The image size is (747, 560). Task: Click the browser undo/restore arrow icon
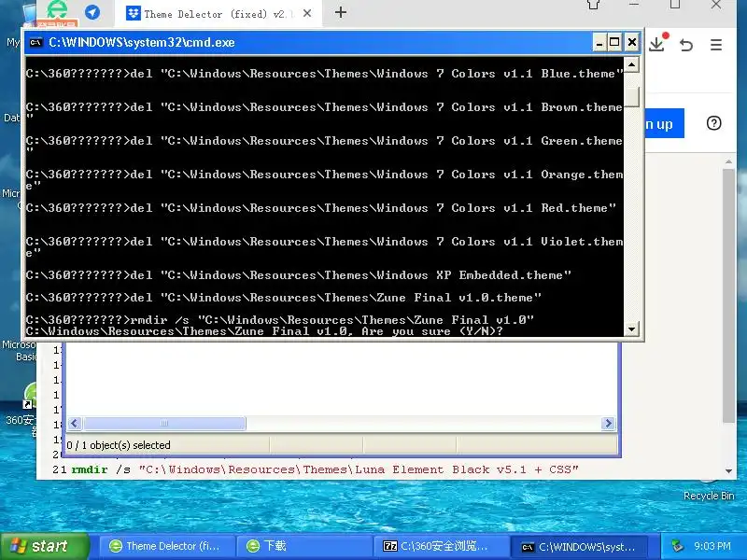(686, 45)
